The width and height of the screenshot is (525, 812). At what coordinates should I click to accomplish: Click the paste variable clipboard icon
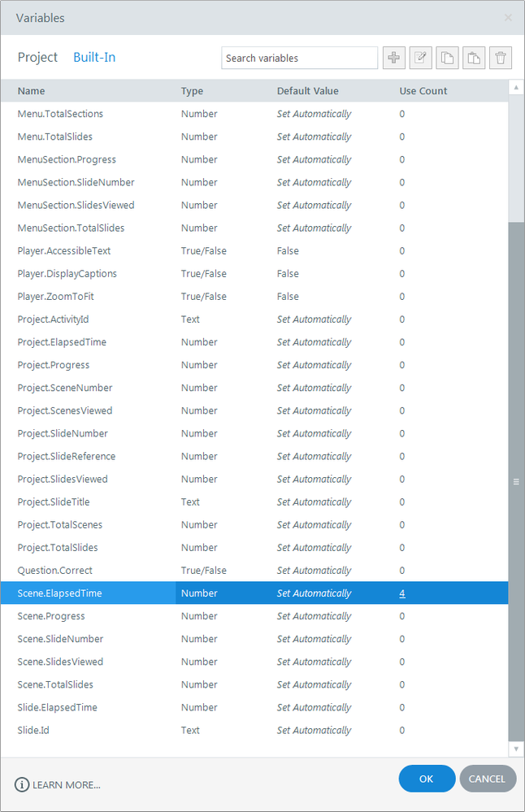coord(474,58)
